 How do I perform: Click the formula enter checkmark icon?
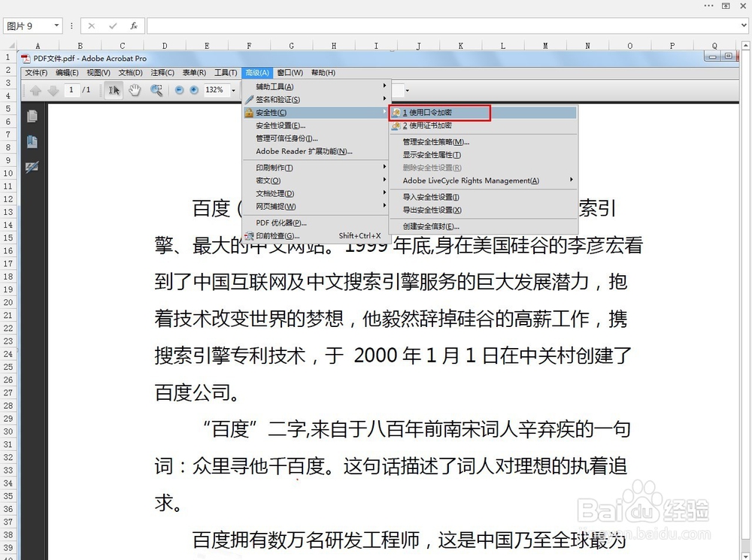point(113,26)
